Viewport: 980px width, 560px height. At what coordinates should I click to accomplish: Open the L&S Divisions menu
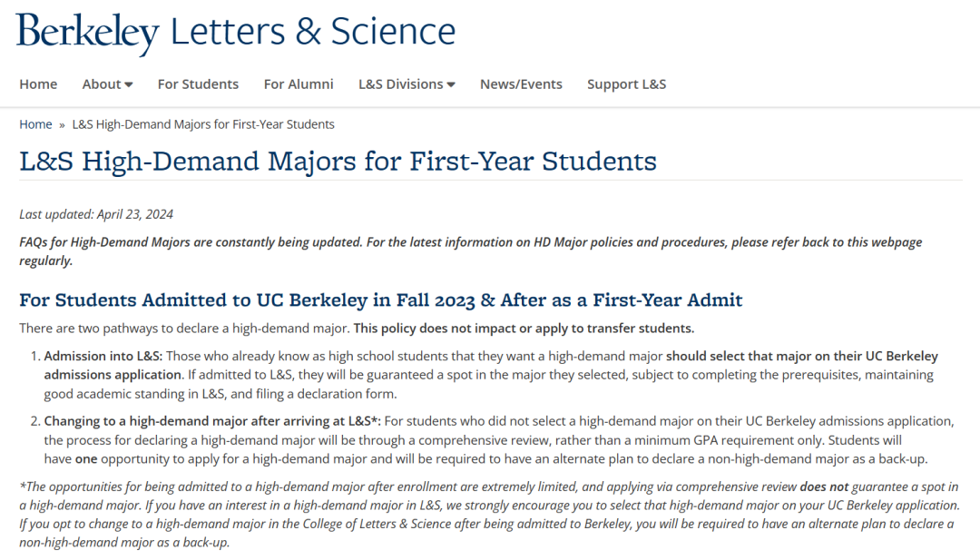[401, 84]
